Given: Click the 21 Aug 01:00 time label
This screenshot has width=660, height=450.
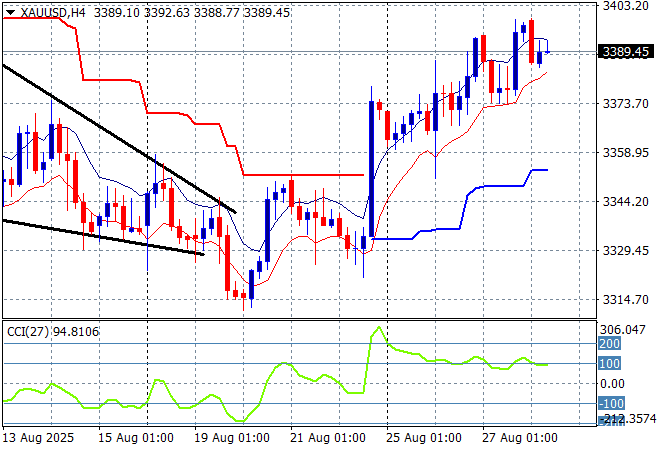Looking at the screenshot, I should [x=327, y=438].
